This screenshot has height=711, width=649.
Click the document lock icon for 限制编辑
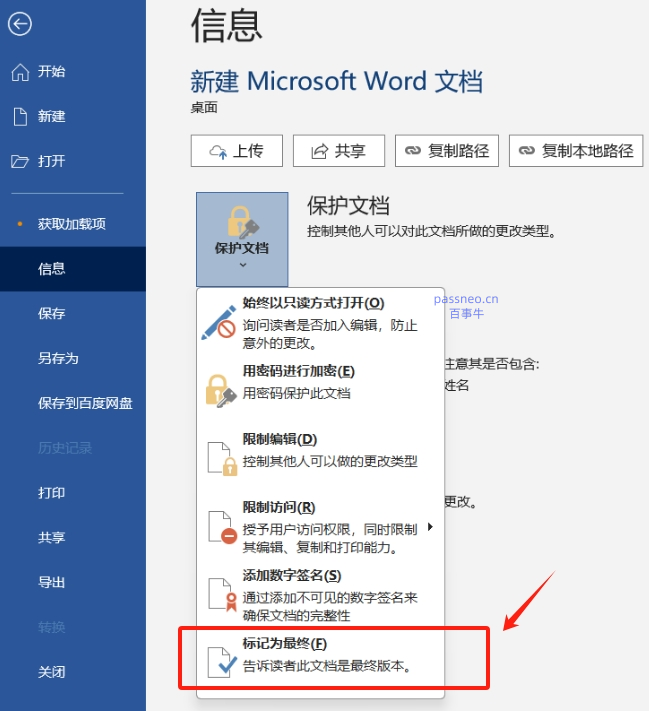[222, 459]
